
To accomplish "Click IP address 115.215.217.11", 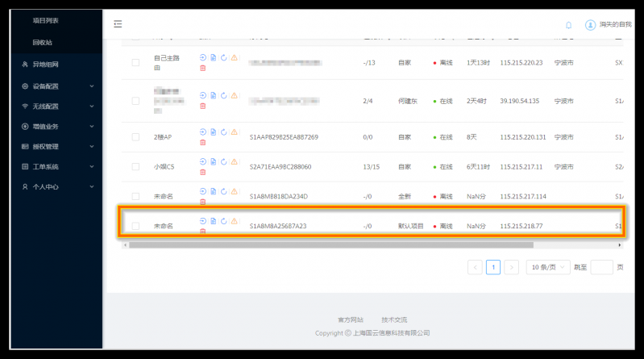I will tap(521, 166).
